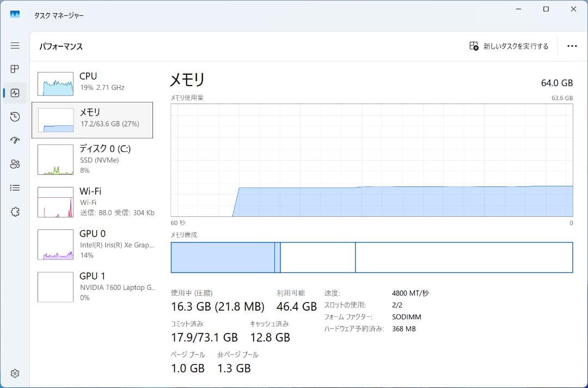Open Task Manager settings via the gear icon
Image resolution: width=588 pixels, height=388 pixels.
pyautogui.click(x=15, y=373)
